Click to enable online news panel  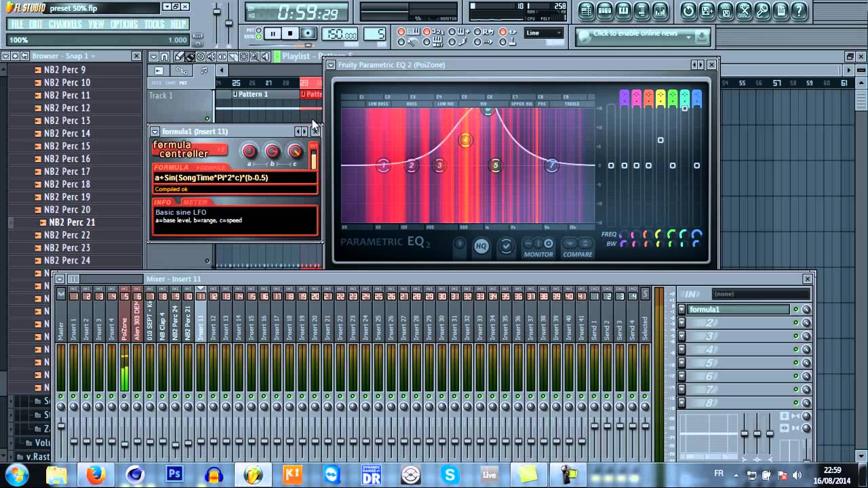tap(642, 36)
